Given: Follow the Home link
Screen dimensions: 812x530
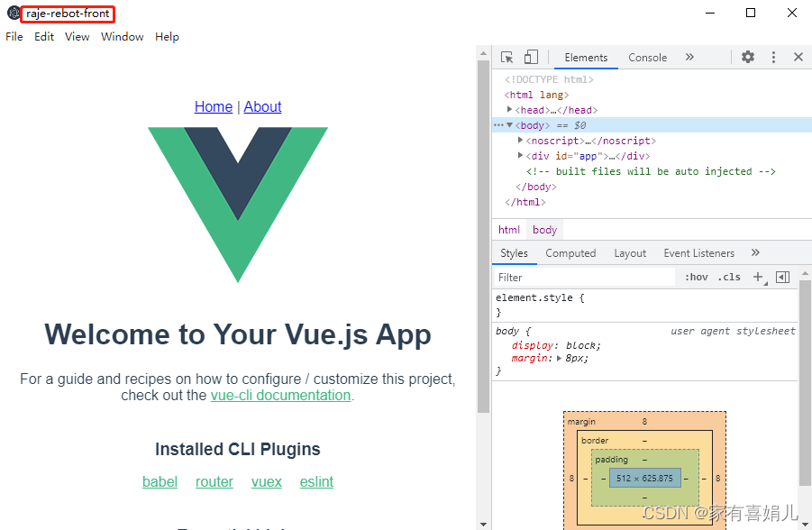Looking at the screenshot, I should (214, 106).
